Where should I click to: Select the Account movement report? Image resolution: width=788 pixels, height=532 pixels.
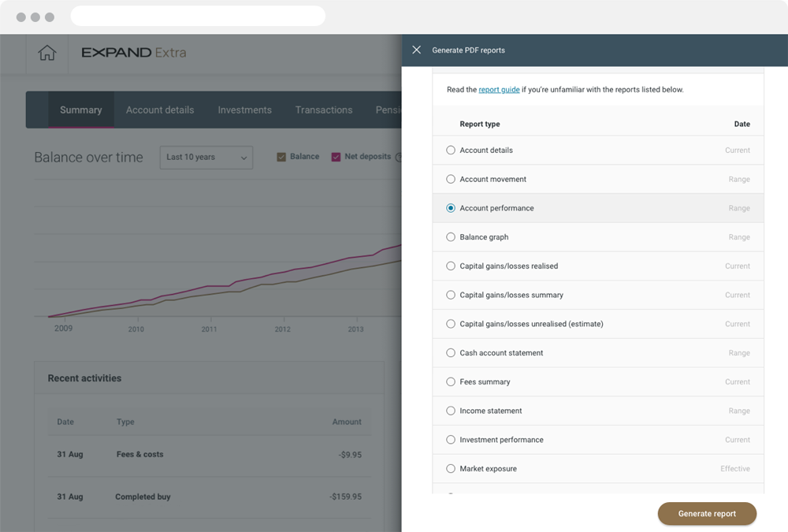(x=450, y=179)
